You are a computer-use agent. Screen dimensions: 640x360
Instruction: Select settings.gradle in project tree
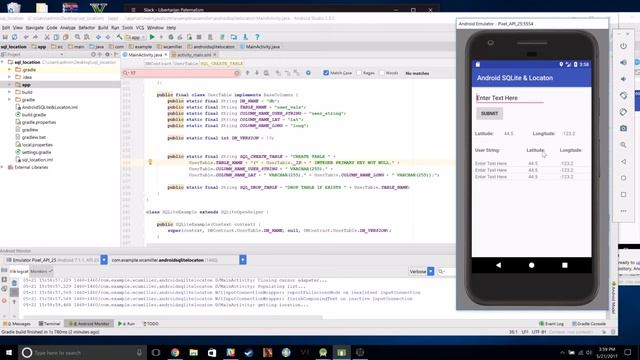(36, 152)
